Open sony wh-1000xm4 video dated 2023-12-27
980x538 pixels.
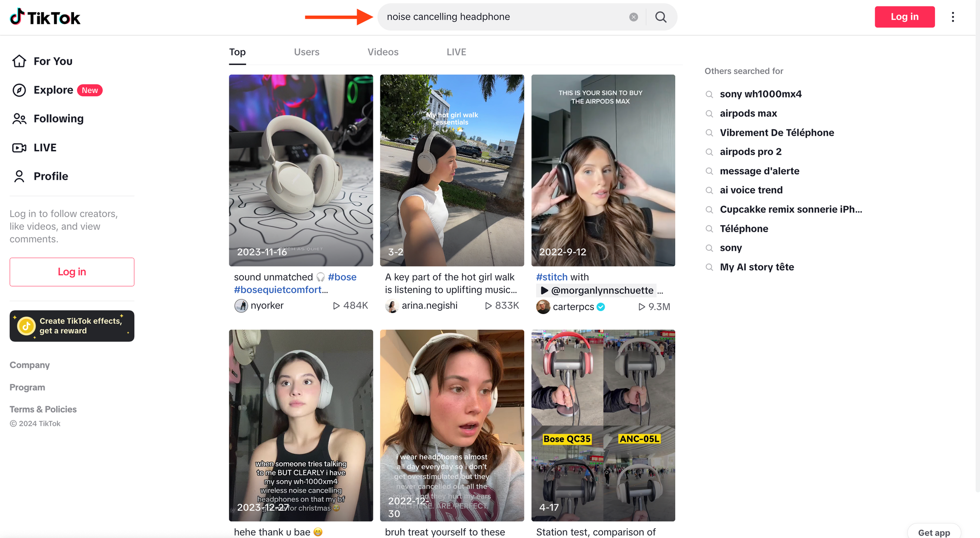tap(301, 425)
